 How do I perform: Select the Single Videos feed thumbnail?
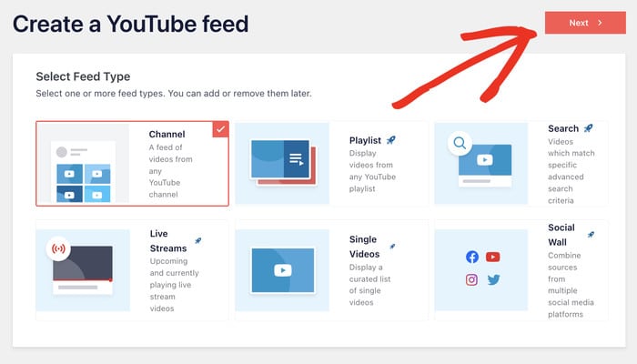[x=282, y=270]
